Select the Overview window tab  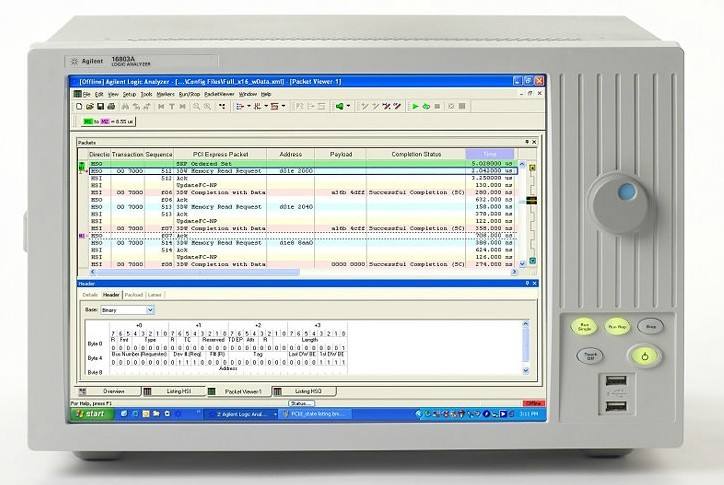coord(113,391)
